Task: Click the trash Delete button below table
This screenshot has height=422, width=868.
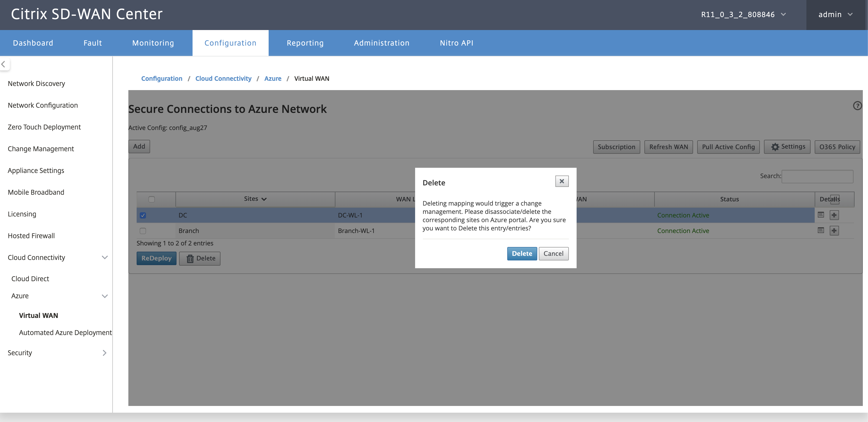Action: [200, 259]
